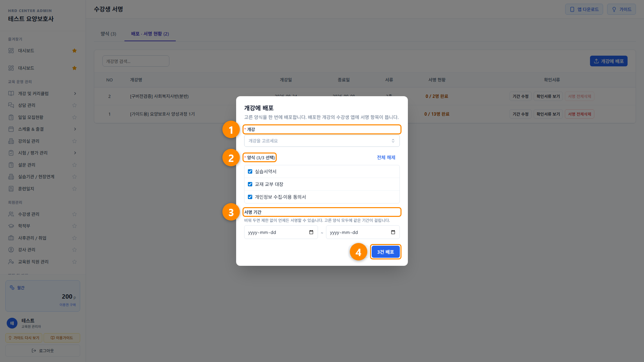
Task: Open 일일 모집현황 clipboard icon
Action: click(x=11, y=117)
